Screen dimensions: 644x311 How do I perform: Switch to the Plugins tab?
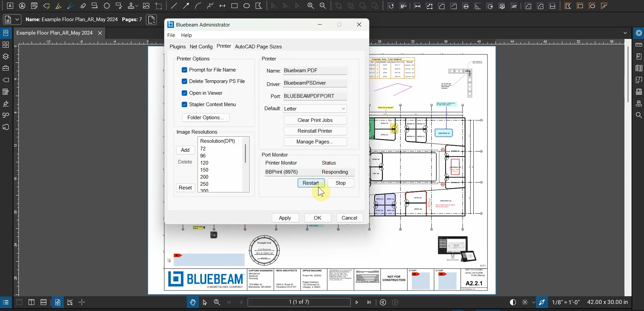(x=177, y=47)
